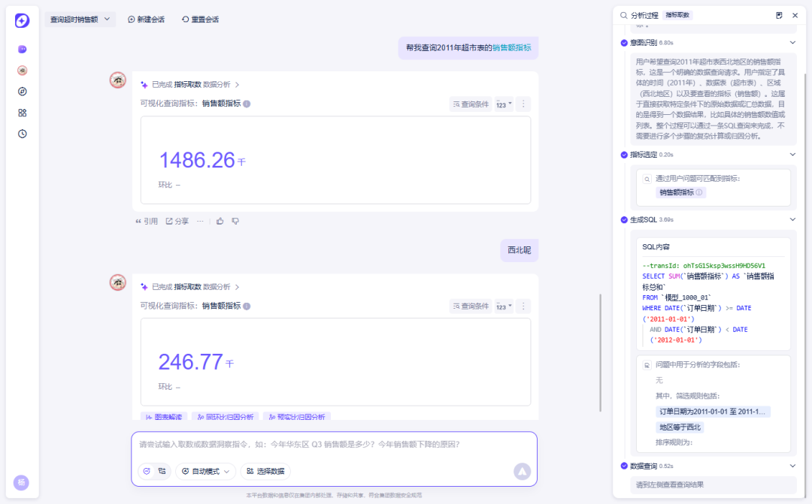Click the 销售额指标 link in user message
This screenshot has width=812, height=504.
point(512,47)
